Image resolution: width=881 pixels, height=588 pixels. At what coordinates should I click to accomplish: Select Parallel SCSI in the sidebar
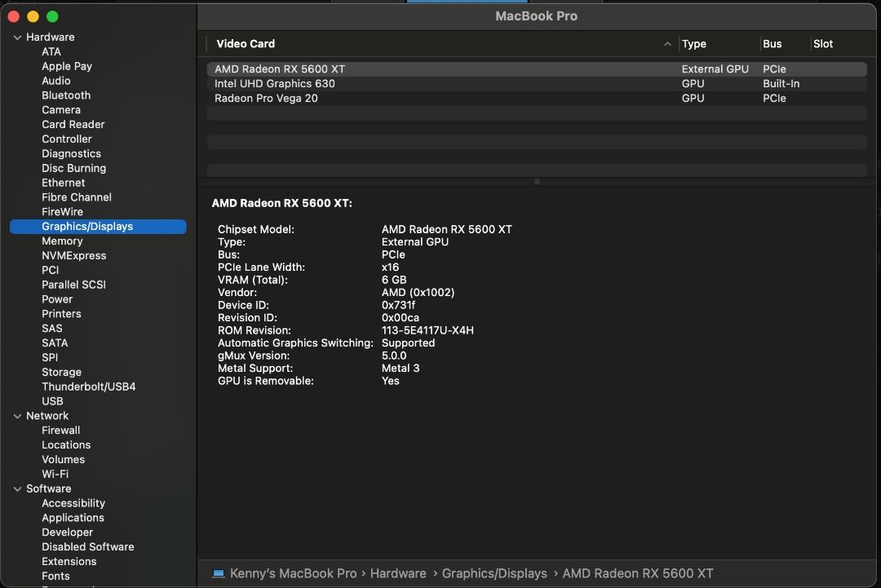tap(73, 285)
